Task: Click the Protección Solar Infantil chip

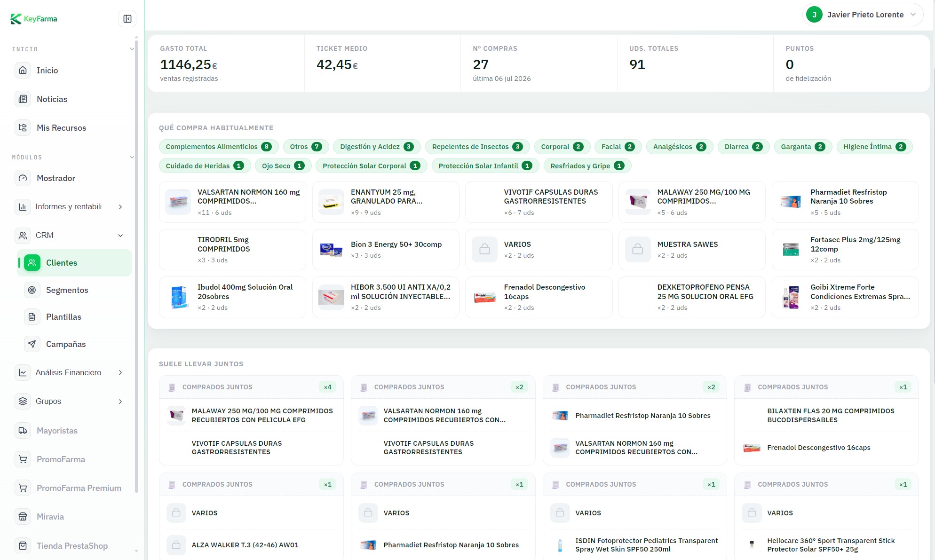Action: point(485,166)
